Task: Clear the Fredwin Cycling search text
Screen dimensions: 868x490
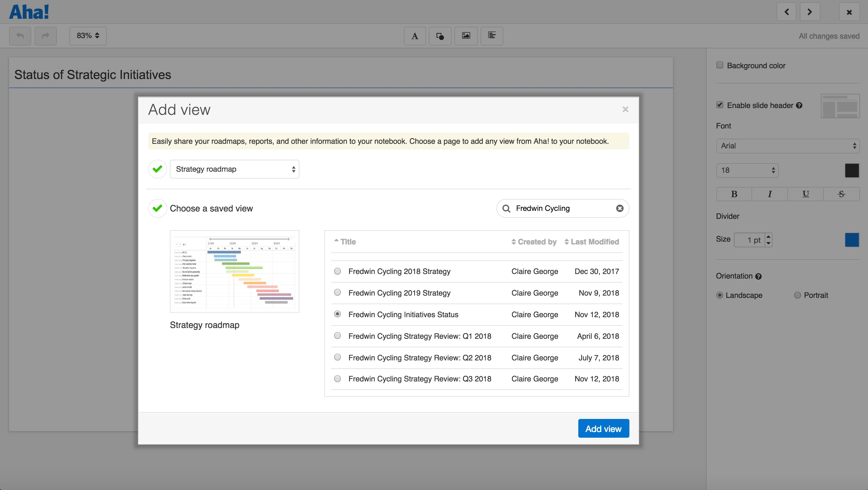Action: tap(620, 208)
